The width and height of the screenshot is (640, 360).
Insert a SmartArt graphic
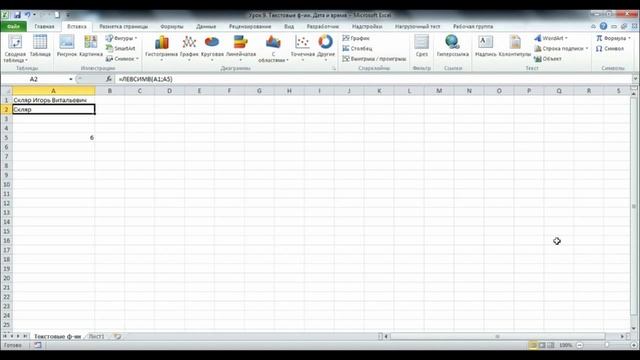(120, 48)
